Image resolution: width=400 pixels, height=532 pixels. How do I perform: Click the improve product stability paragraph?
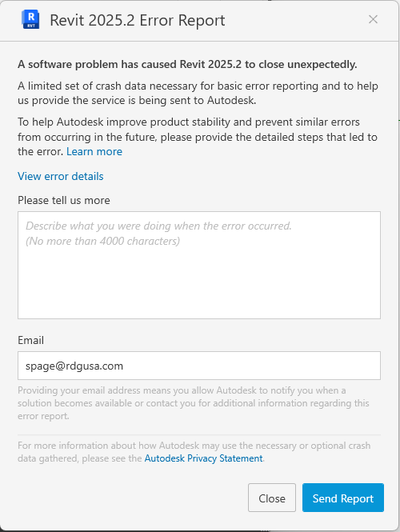click(x=198, y=137)
